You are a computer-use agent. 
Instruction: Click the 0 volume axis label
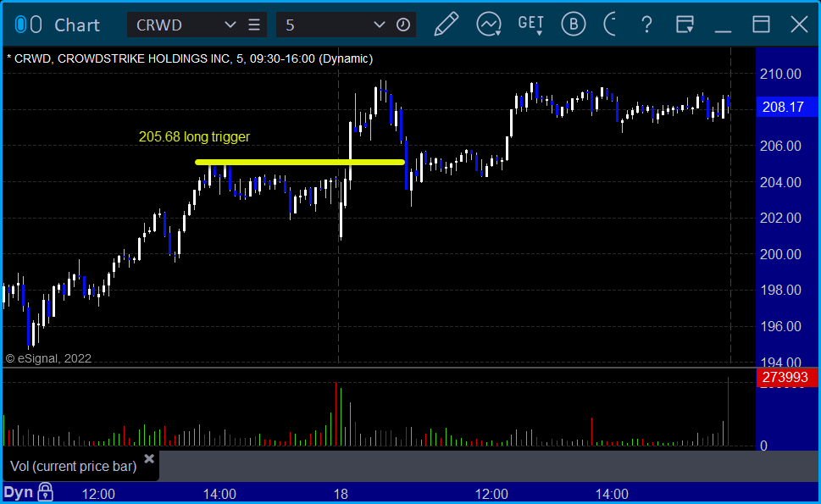point(764,446)
